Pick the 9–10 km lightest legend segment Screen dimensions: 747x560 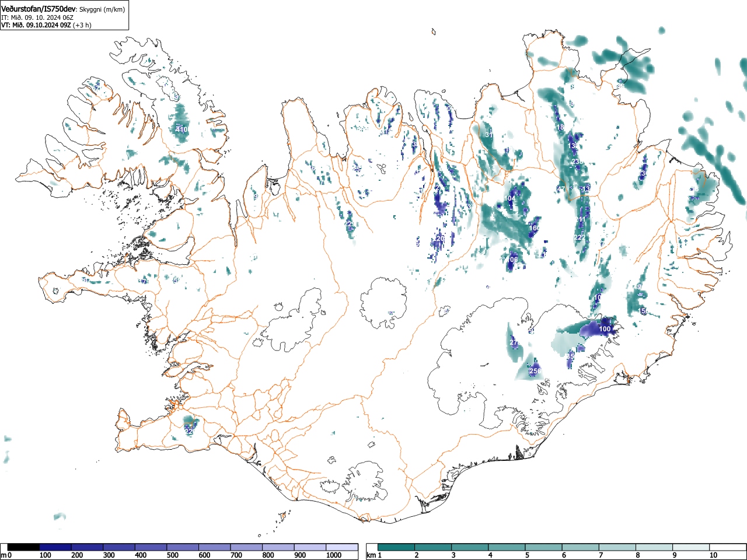[690, 547]
